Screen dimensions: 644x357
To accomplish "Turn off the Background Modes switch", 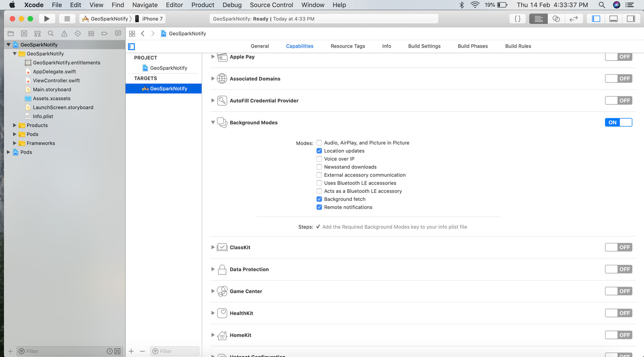I will [x=619, y=122].
